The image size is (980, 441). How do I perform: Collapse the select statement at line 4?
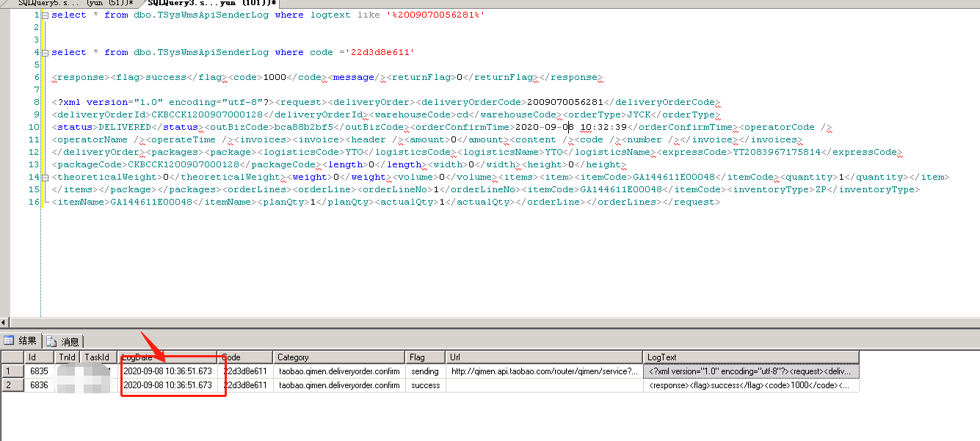46,53
